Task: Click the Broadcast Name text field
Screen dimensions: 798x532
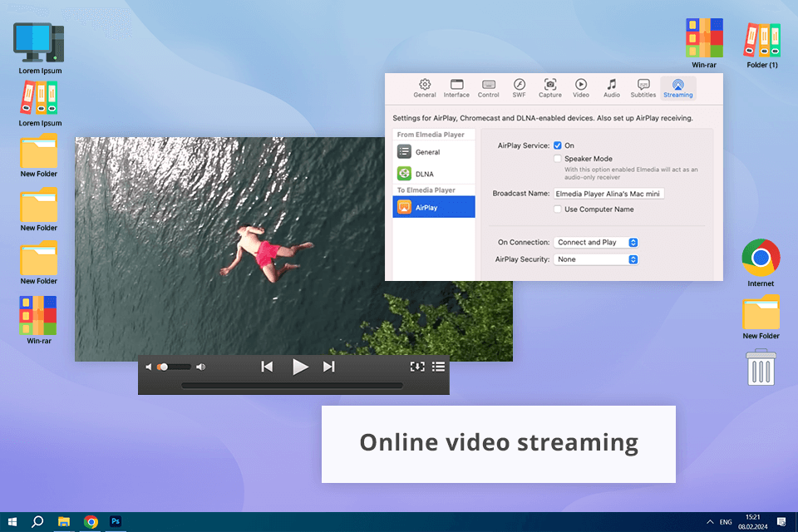Action: point(608,194)
